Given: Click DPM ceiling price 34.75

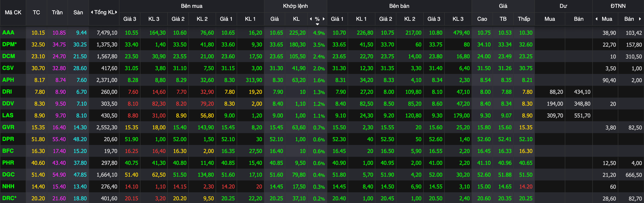Looking at the screenshot, I should [x=59, y=44].
